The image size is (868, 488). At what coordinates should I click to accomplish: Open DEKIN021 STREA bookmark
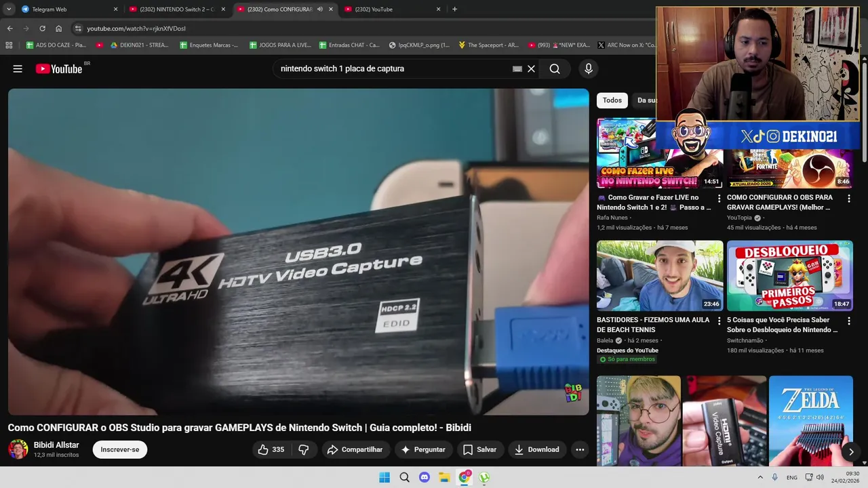click(139, 45)
